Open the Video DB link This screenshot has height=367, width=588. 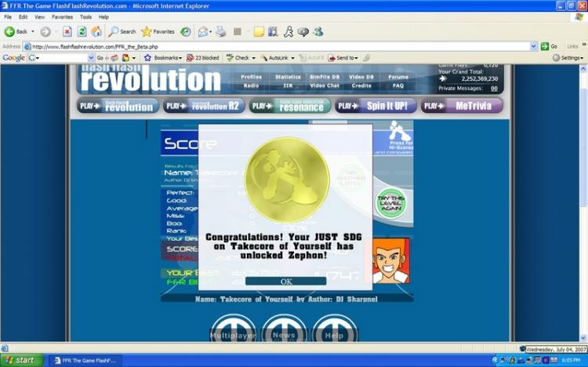[x=361, y=77]
